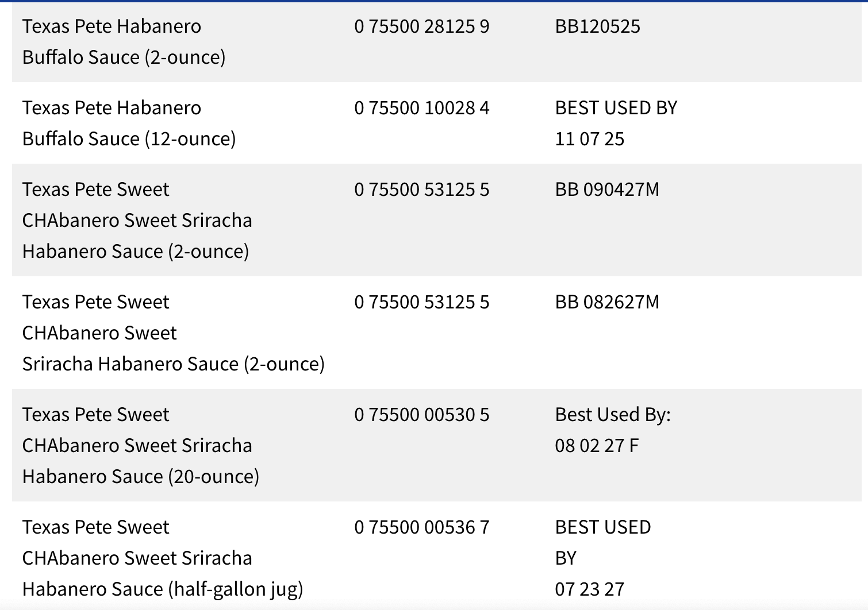Select the UPC code 0 75500 28125 9
Screen dimensions: 868x610
pos(421,26)
